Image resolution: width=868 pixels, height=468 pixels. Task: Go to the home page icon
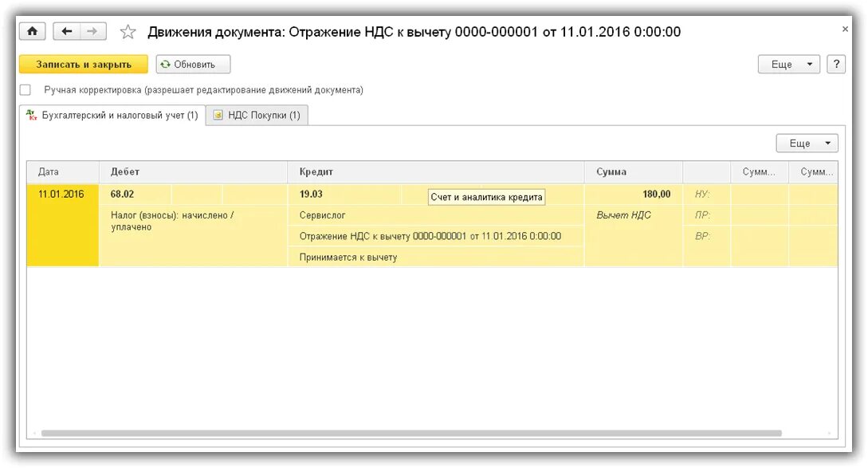(32, 32)
